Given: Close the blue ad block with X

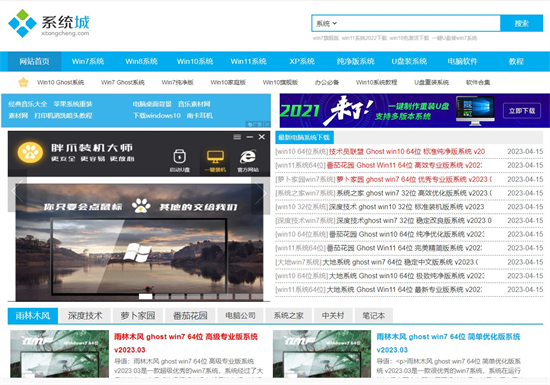Looking at the screenshot, I should point(267,124).
